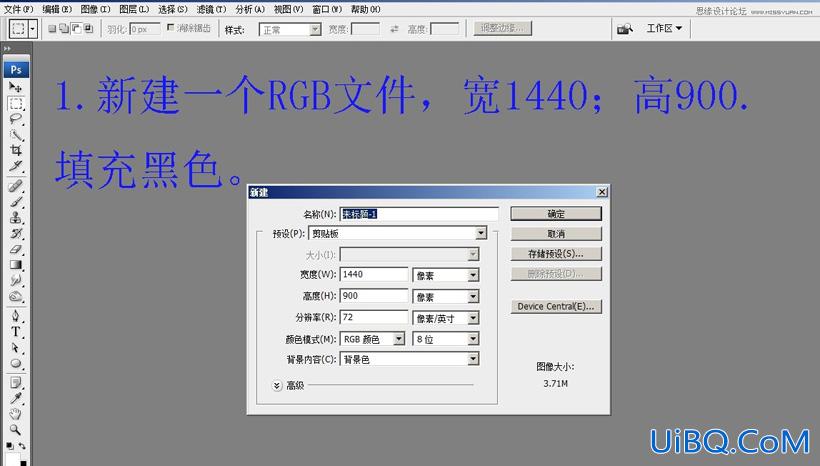Select the Crop tool
The height and width of the screenshot is (466, 820).
[16, 151]
